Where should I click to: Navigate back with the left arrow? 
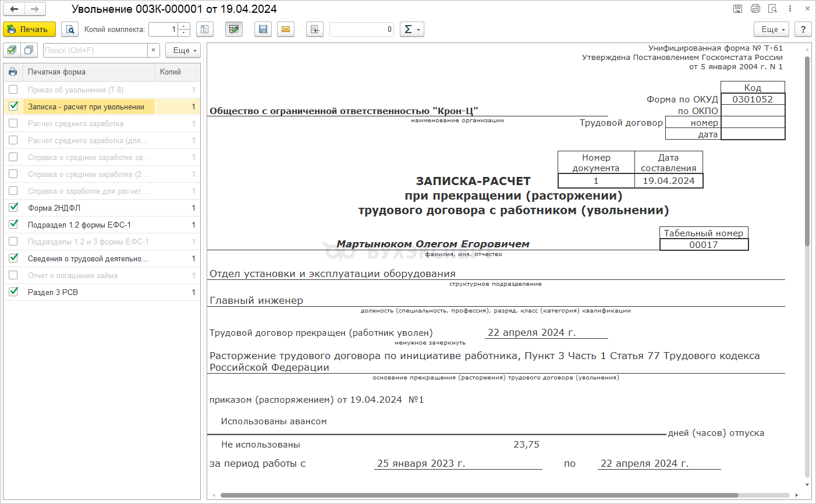coord(15,9)
